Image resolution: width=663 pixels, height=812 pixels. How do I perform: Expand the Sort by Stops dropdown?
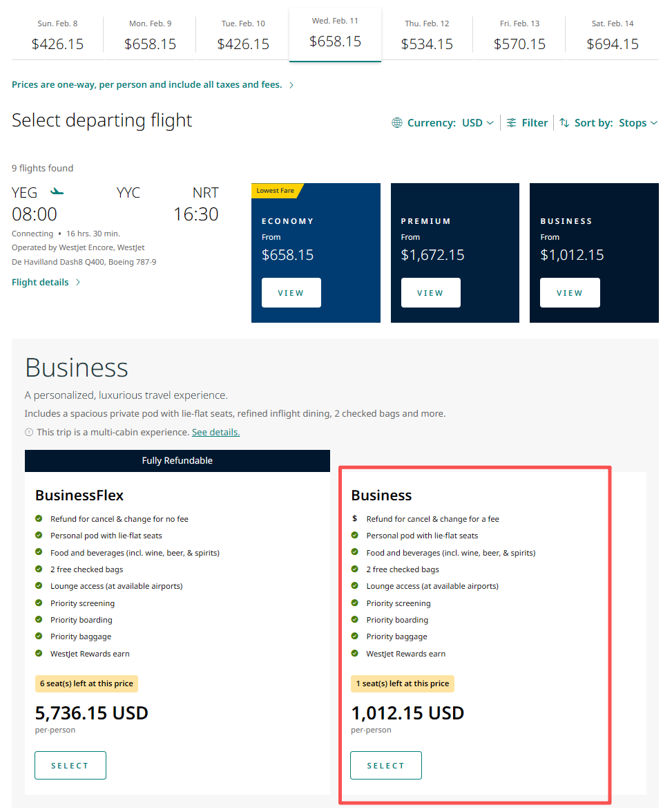(x=637, y=123)
